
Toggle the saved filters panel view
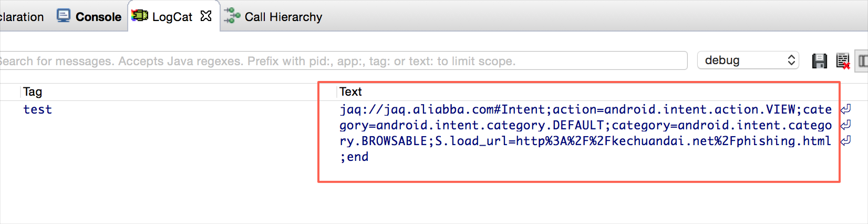point(862,61)
